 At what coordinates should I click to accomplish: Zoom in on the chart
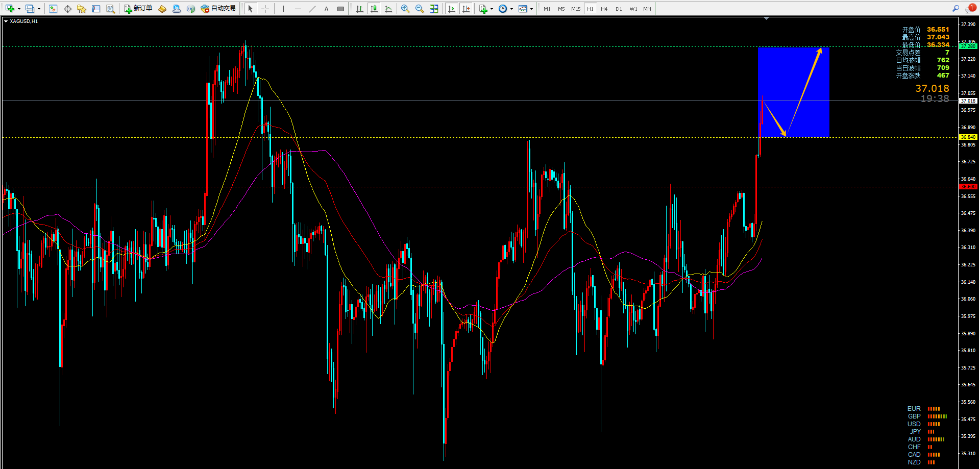coord(405,9)
